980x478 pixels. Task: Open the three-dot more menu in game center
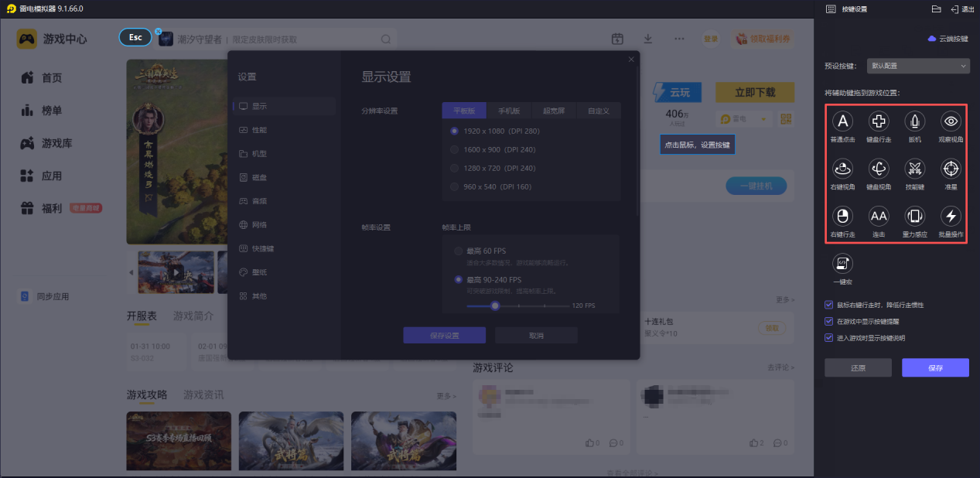(679, 39)
